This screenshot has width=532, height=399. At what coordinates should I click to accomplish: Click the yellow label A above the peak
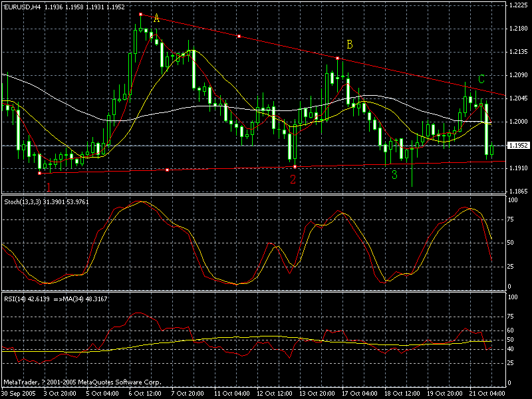[155, 19]
